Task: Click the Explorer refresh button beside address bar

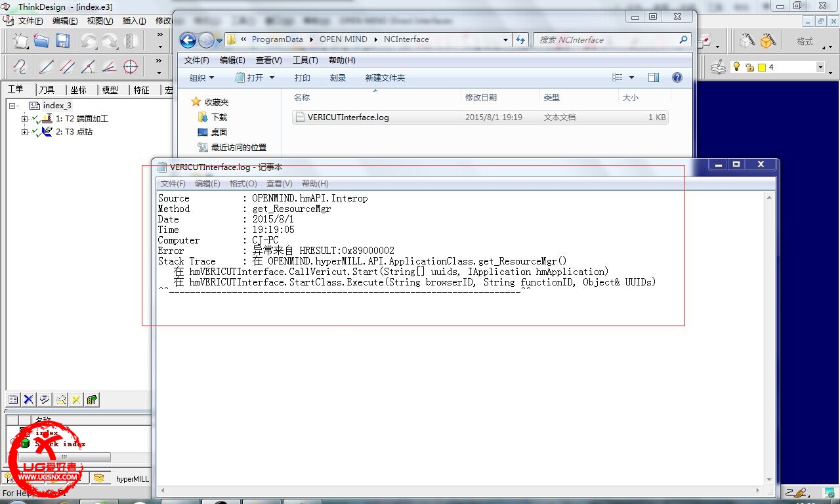Action: pos(520,39)
